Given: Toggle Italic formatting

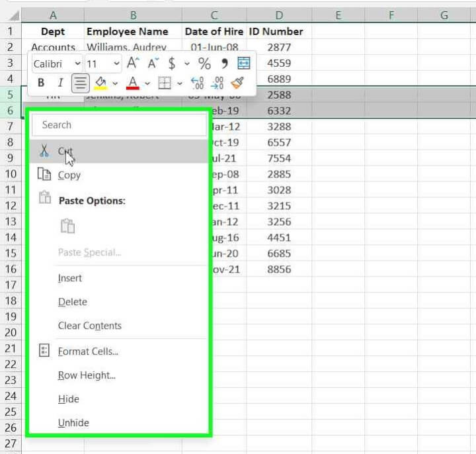Looking at the screenshot, I should [x=60, y=83].
